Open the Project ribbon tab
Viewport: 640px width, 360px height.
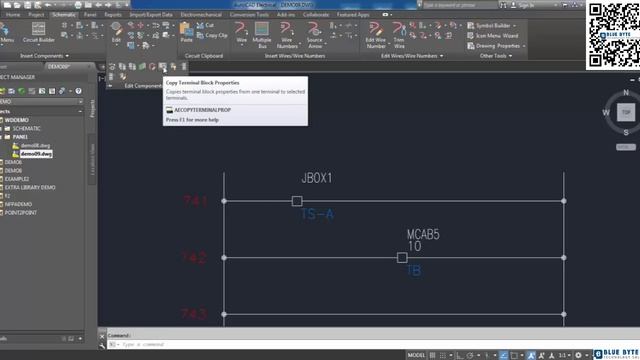36,15
